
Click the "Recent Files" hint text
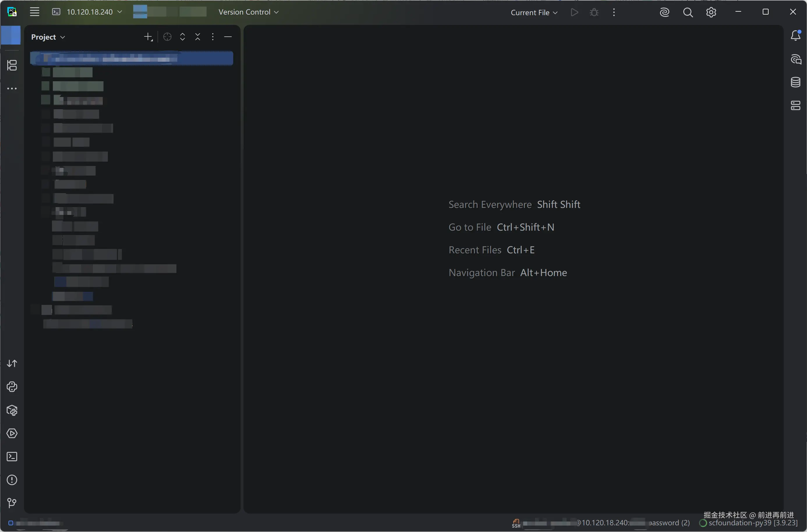point(475,250)
